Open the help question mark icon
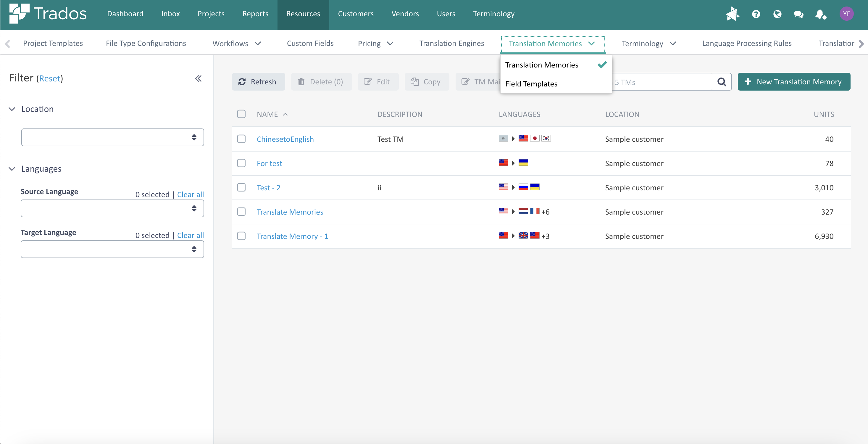Image resolution: width=868 pixels, height=444 pixels. pyautogui.click(x=756, y=14)
